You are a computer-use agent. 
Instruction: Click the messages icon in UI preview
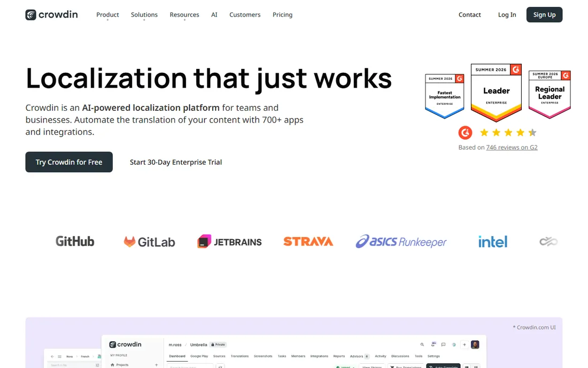(443, 344)
